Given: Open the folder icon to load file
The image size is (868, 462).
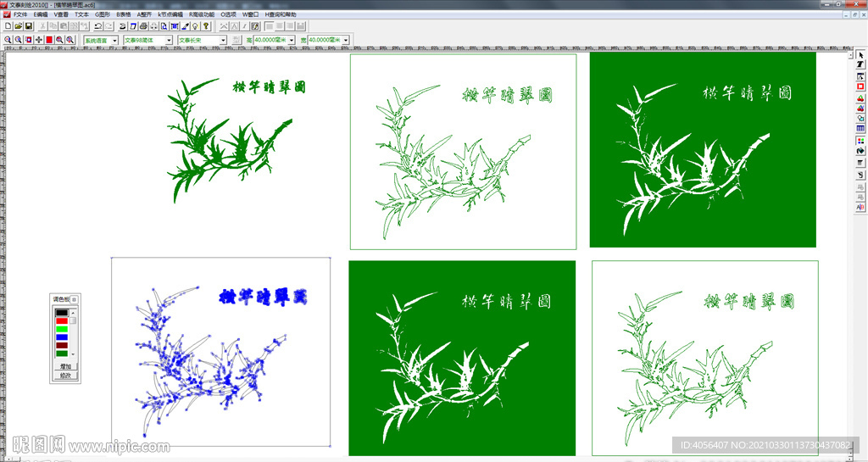Looking at the screenshot, I should (18, 27).
